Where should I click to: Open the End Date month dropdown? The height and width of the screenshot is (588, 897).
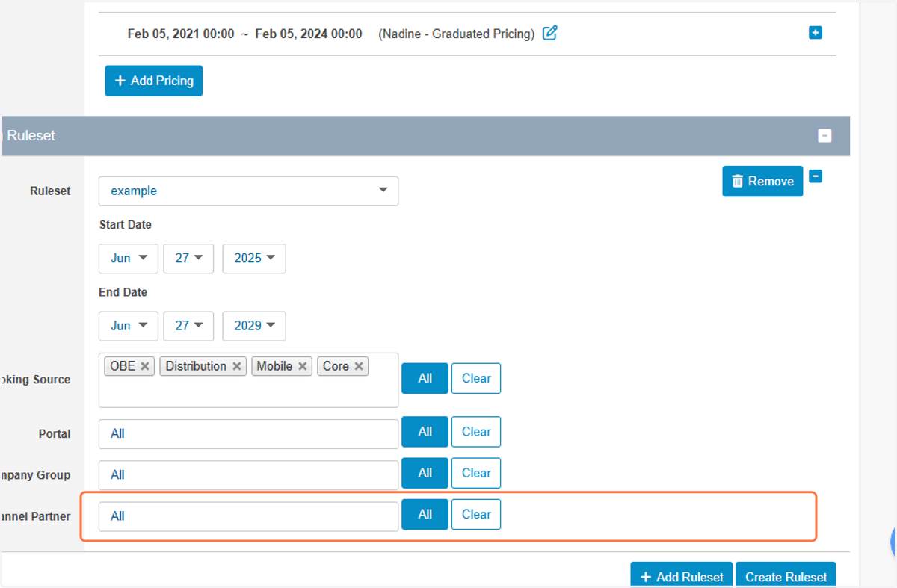pyautogui.click(x=129, y=325)
